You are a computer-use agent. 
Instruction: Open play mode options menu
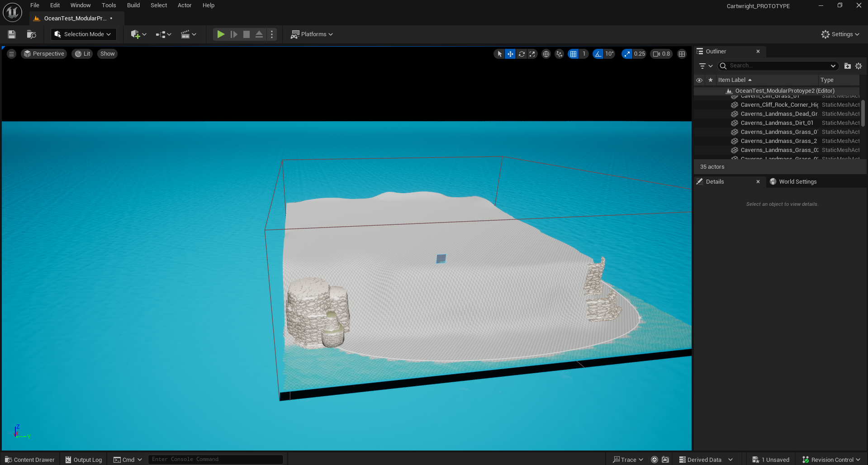coord(272,34)
